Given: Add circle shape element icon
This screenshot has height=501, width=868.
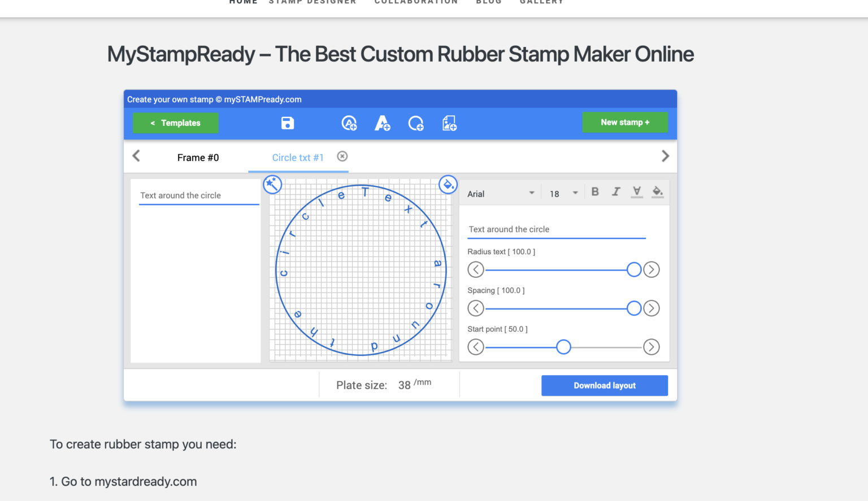Looking at the screenshot, I should pyautogui.click(x=416, y=123).
